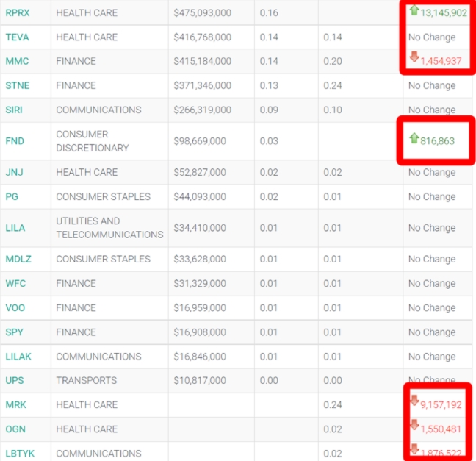
Task: Click the red down arrow beside 1,454,937
Action: click(414, 57)
